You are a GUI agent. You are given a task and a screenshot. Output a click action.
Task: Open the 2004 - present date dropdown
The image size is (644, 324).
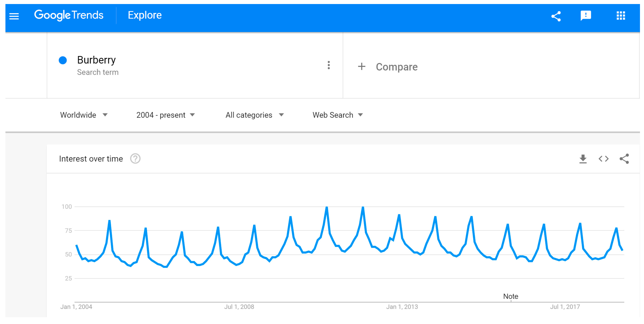pyautogui.click(x=165, y=115)
